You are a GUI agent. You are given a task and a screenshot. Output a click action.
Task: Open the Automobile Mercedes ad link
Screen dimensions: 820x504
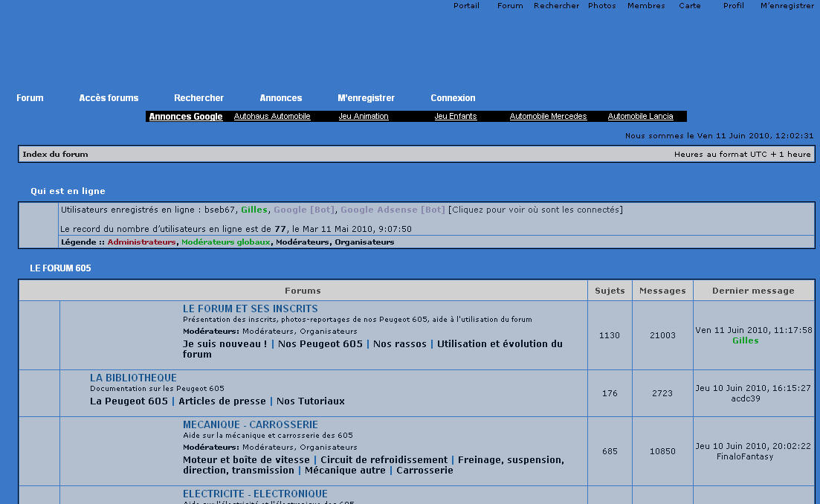548,117
